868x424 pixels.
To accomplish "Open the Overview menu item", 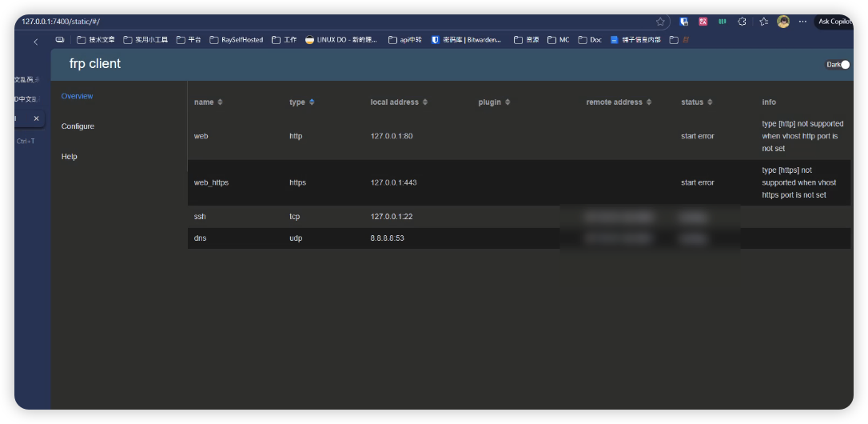I will coord(78,96).
